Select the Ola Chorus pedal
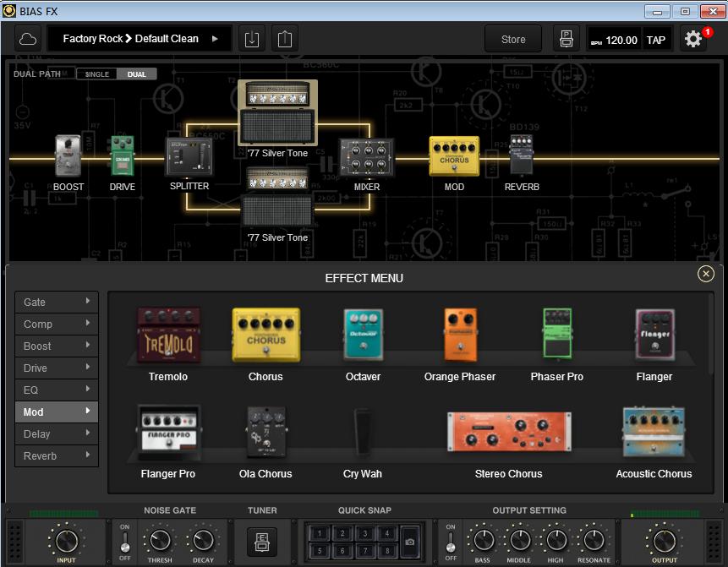The height and width of the screenshot is (567, 728). coord(265,433)
